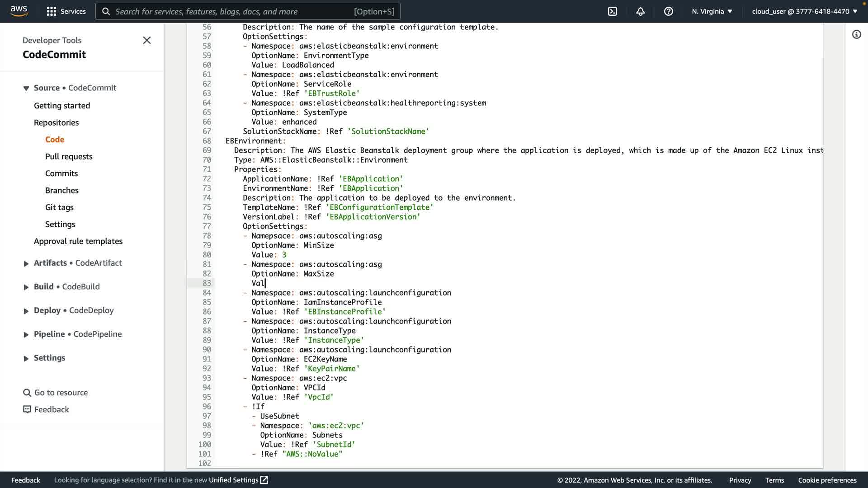Close the CodeCommit side navigation panel
The height and width of the screenshot is (488, 868).
(147, 40)
